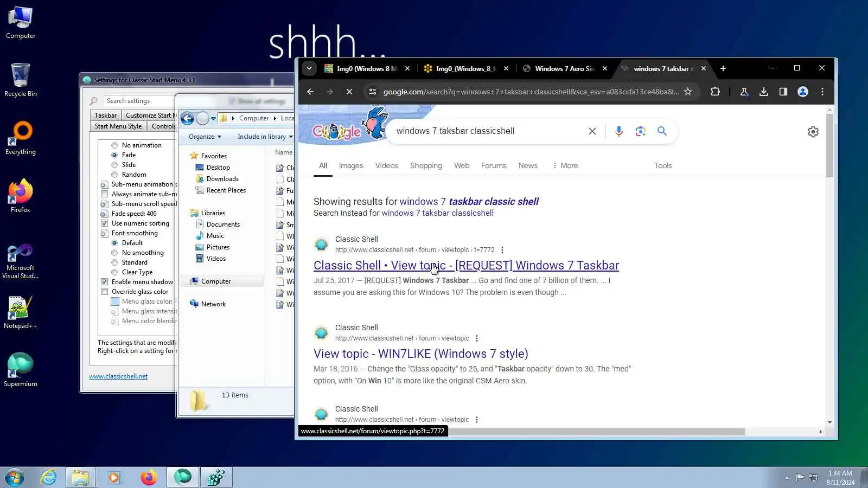Open Internet Explorer from the taskbar
The image size is (868, 488).
[49, 478]
